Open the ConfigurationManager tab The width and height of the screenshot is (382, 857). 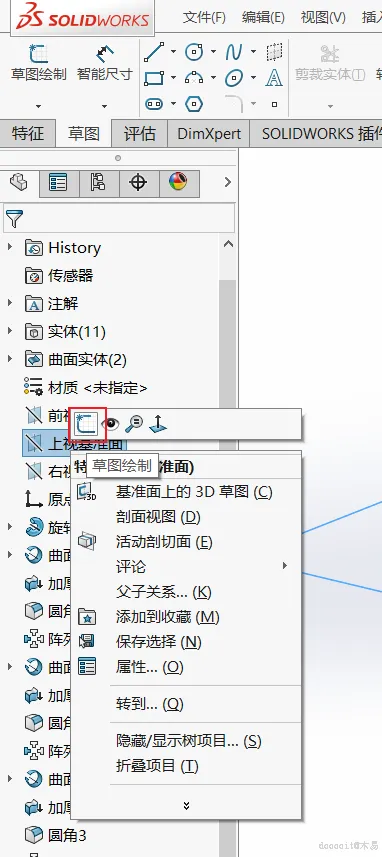pyautogui.click(x=99, y=183)
